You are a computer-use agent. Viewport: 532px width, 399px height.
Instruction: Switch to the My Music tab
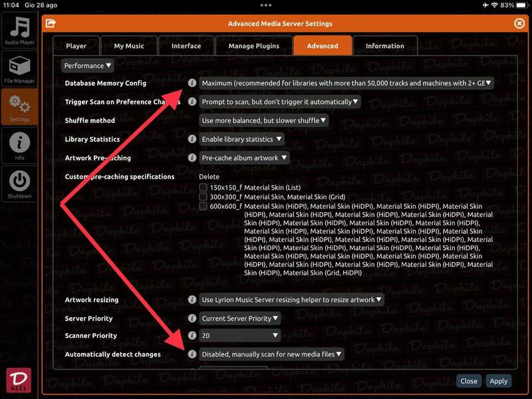[x=129, y=46]
